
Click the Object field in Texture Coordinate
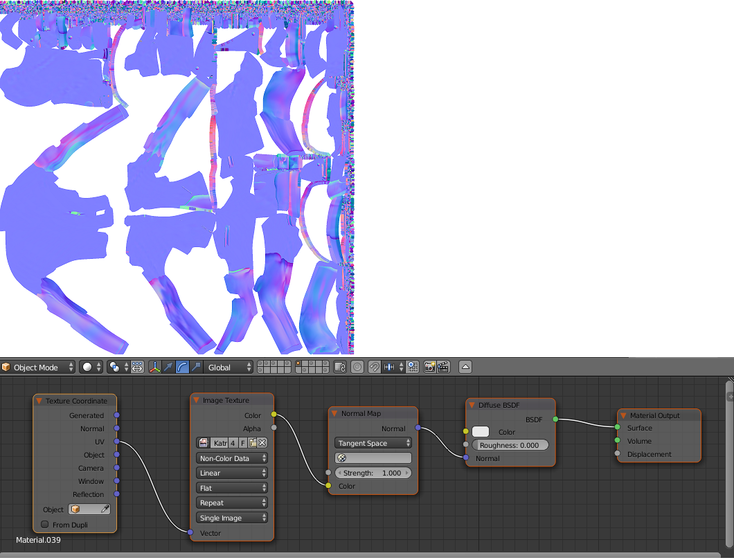(89, 509)
